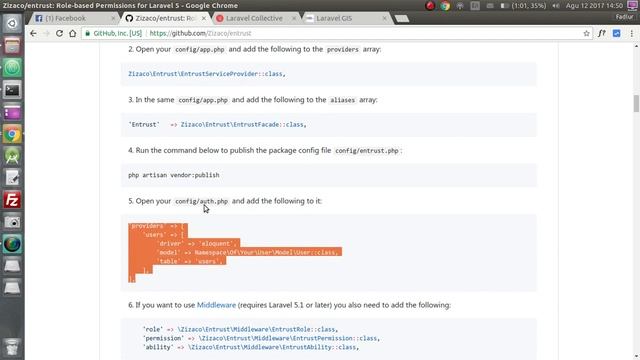Click the Chrome indicator in system tray
The width and height of the screenshot is (640, 360).
pos(445,6)
